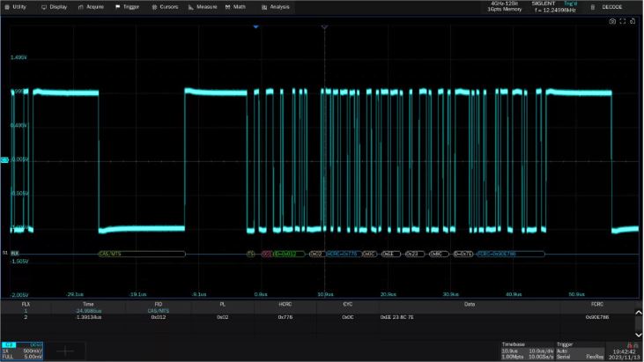
Task: Open the Display menu
Action: point(55,6)
